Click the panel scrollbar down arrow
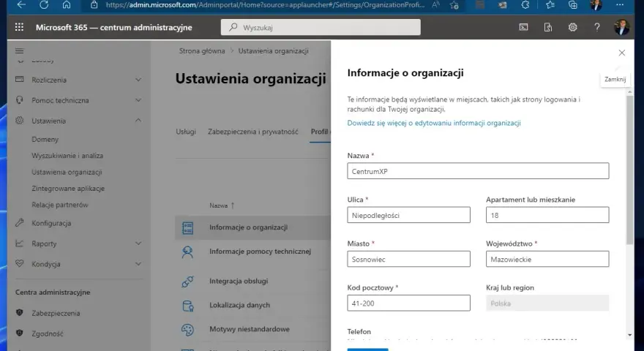Screen dimensions: 644x351 pos(629,336)
